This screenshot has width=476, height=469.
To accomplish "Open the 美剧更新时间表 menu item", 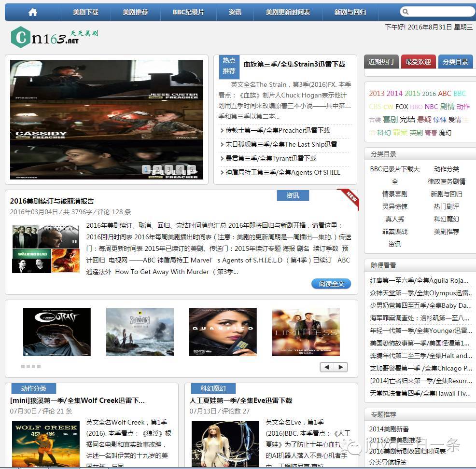I will tap(289, 12).
